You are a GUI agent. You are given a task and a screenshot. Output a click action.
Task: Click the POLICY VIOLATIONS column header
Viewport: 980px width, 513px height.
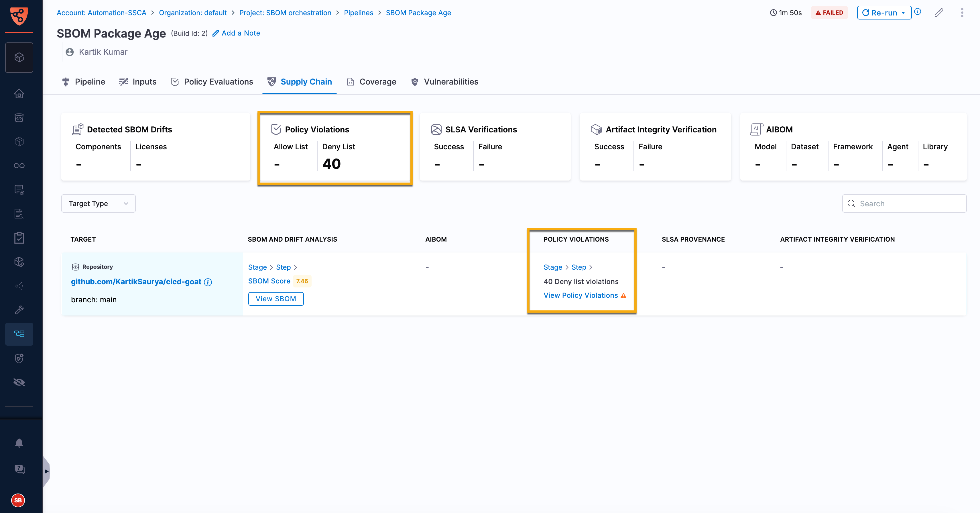[x=576, y=240]
